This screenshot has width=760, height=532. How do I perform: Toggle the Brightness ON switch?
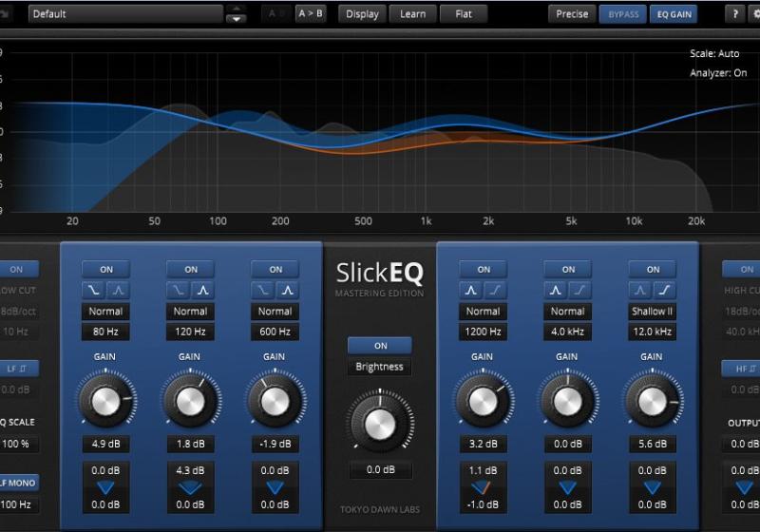coord(380,345)
